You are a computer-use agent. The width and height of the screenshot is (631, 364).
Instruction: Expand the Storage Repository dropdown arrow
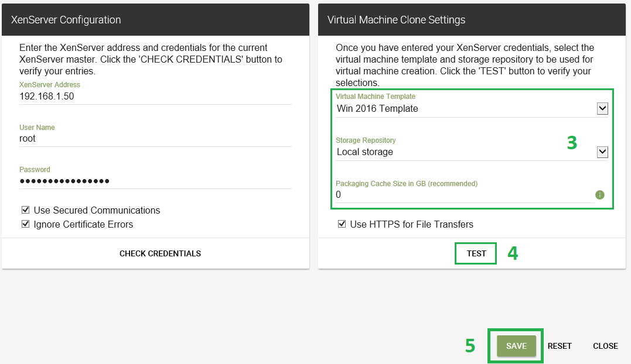pyautogui.click(x=602, y=152)
